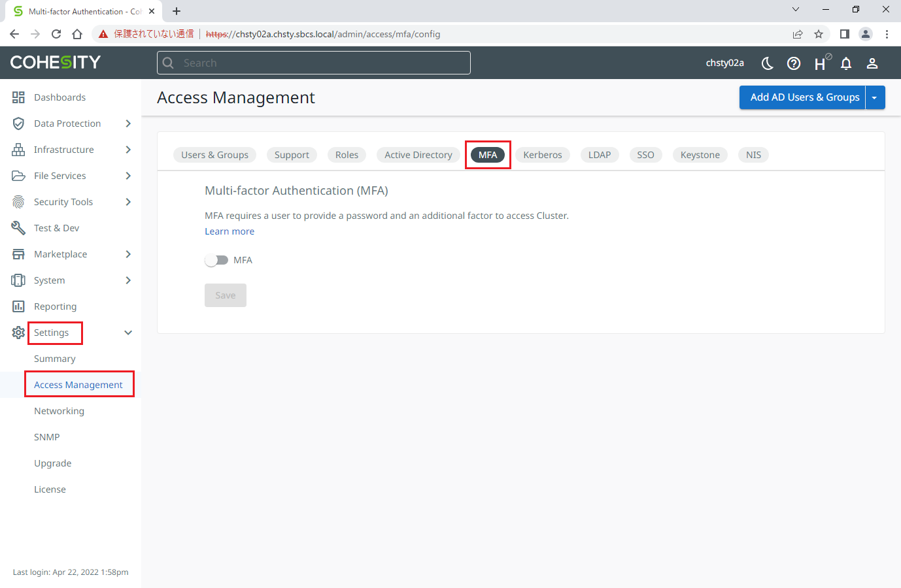Image resolution: width=901 pixels, height=588 pixels.
Task: Click the Marketplace store icon
Action: click(x=18, y=254)
